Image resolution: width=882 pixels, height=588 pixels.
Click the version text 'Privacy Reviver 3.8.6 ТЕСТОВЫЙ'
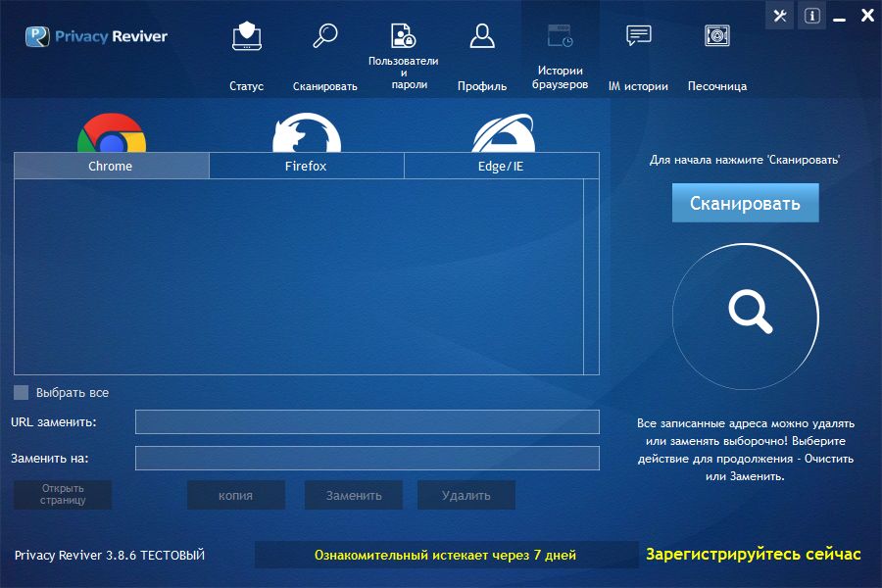pyautogui.click(x=110, y=555)
